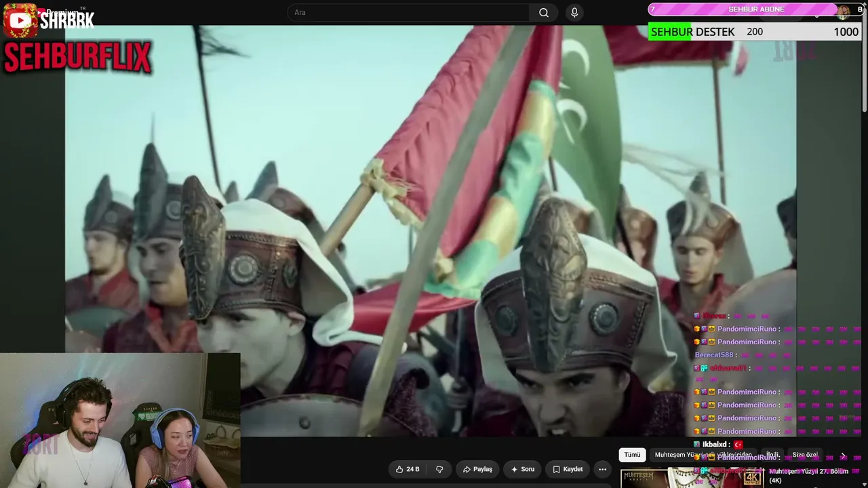
Task: Click chat username Berecat588
Action: (x=714, y=355)
